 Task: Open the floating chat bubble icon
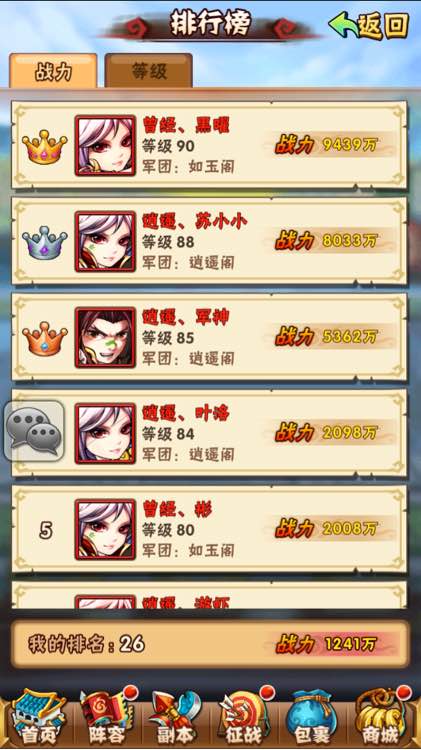click(34, 431)
